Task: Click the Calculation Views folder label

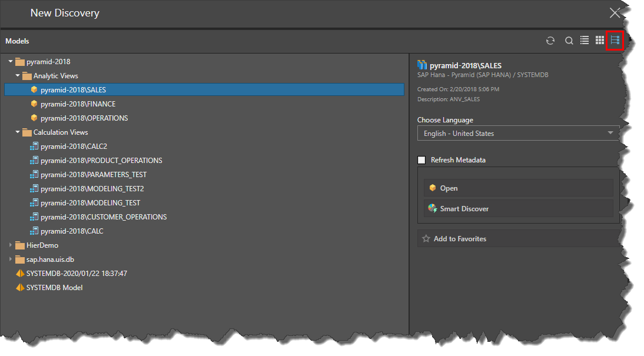Action: (61, 132)
